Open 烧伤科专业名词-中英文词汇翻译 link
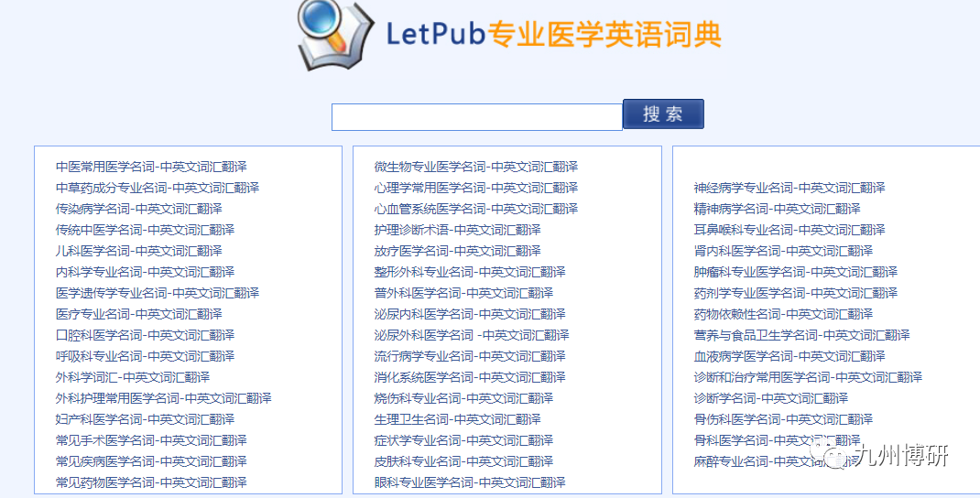The height and width of the screenshot is (498, 980). tap(463, 398)
